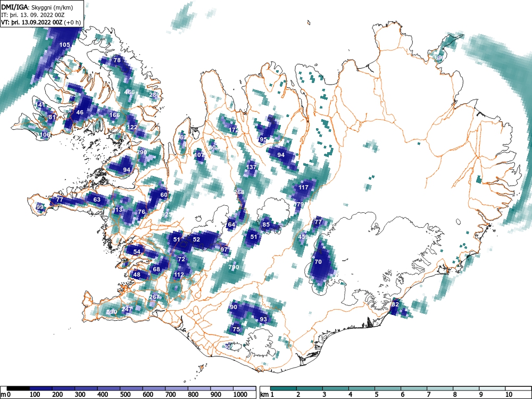Screen dimensions: 532x399
Task: Select the '70' value label
Action: coord(318,262)
